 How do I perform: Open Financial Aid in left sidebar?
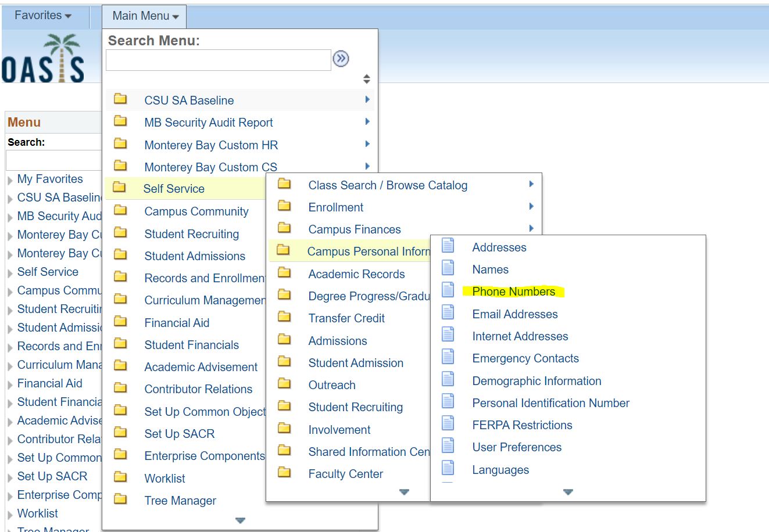click(49, 383)
